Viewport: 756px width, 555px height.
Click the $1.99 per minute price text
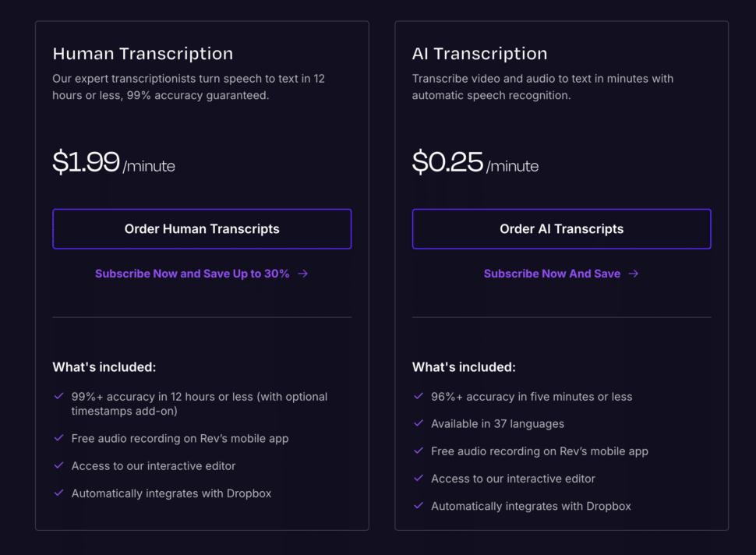114,164
